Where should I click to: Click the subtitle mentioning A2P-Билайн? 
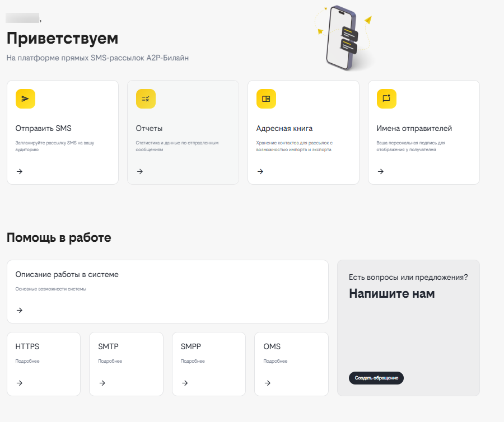tap(97, 58)
